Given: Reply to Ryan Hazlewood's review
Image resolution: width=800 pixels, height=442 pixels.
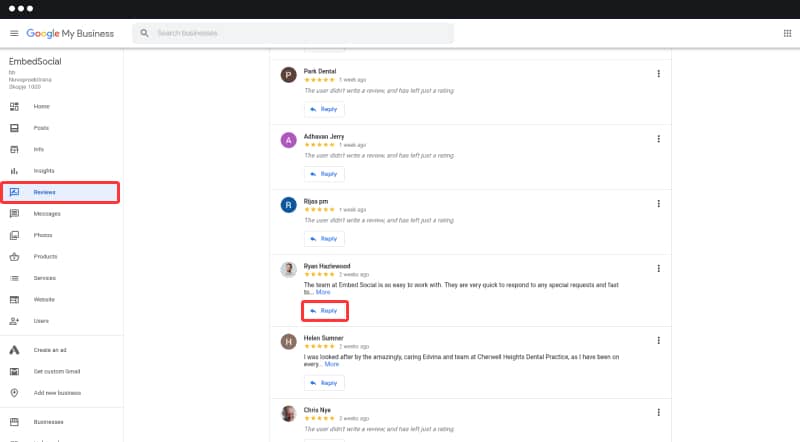Looking at the screenshot, I should tap(324, 311).
